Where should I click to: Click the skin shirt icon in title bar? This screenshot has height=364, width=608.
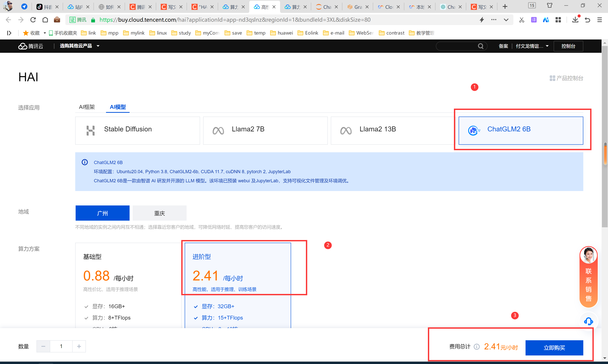point(550,5)
